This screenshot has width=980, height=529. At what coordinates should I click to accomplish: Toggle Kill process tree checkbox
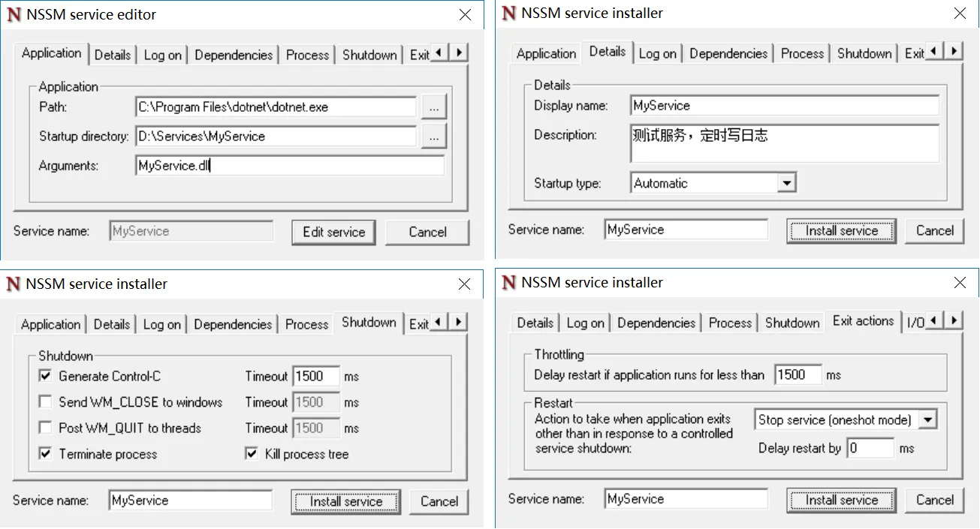[252, 454]
